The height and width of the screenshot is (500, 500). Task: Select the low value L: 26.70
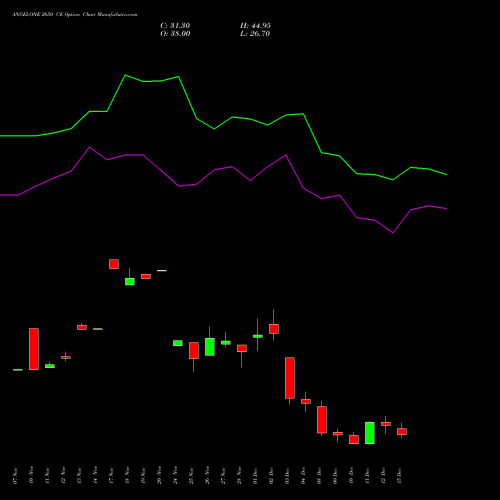[x=255, y=34]
